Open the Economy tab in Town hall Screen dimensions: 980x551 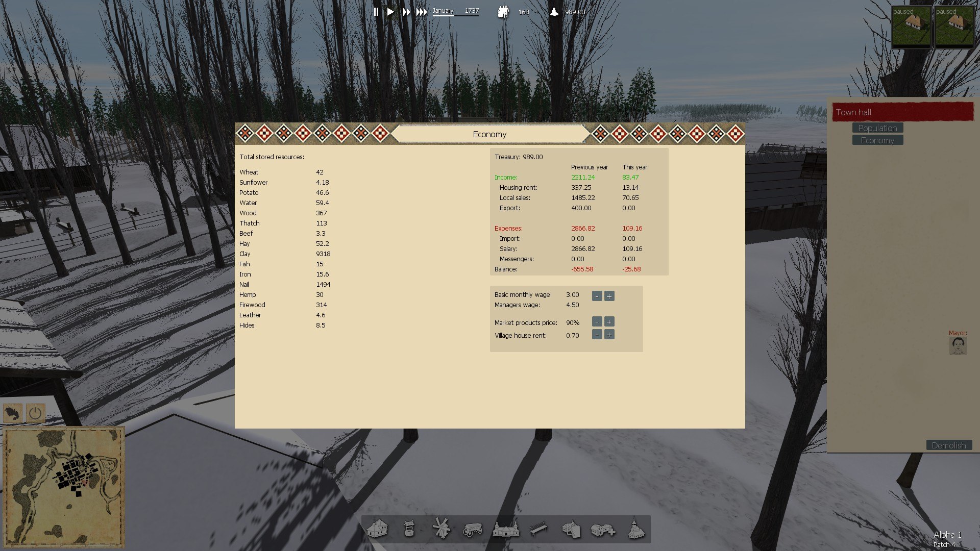coord(877,140)
